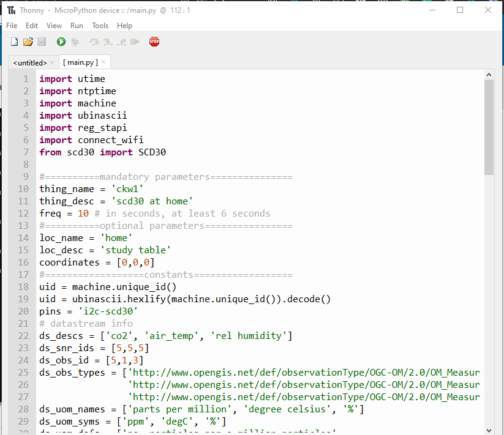Close the main.py tab
The width and height of the screenshot is (504, 435).
103,62
